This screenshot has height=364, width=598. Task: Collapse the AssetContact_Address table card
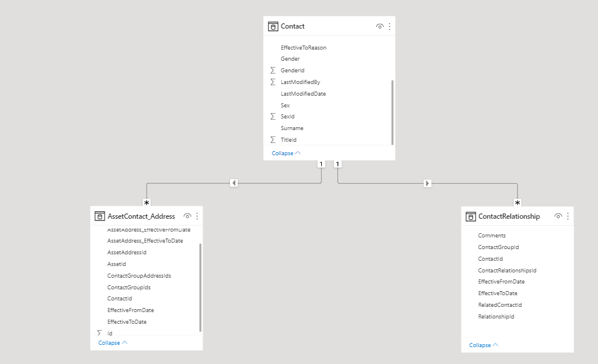113,343
